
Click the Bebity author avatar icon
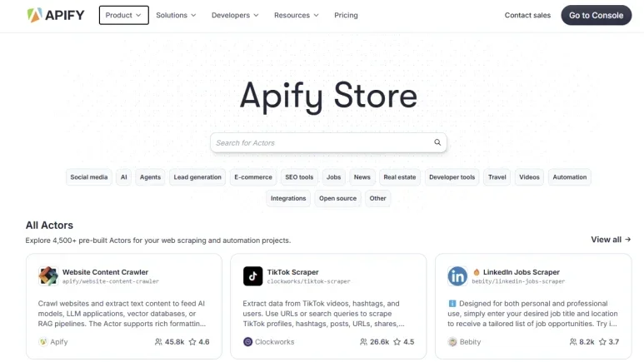coord(452,342)
